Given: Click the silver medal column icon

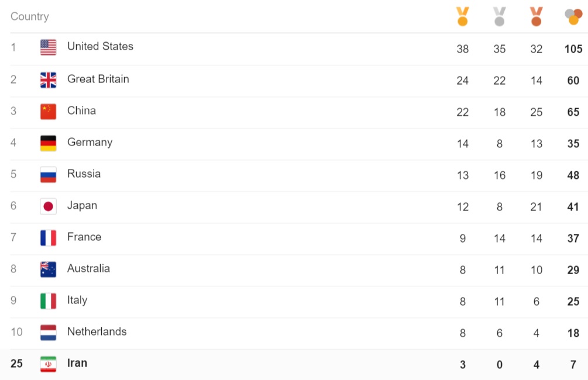Looking at the screenshot, I should coord(499,16).
